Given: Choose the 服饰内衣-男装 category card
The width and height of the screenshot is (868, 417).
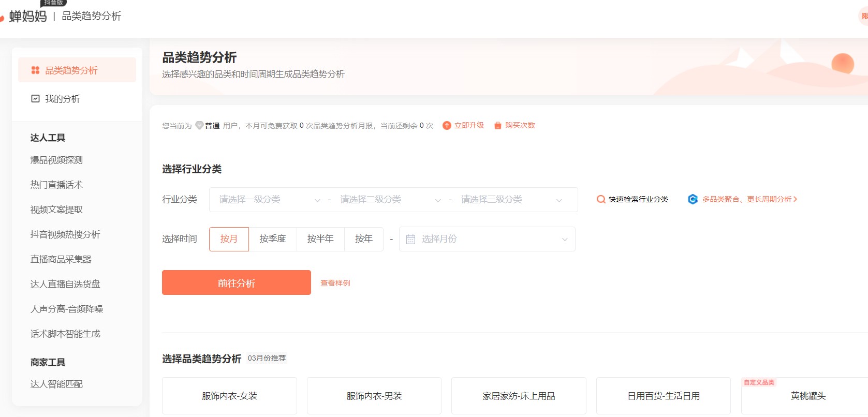Looking at the screenshot, I should [374, 396].
